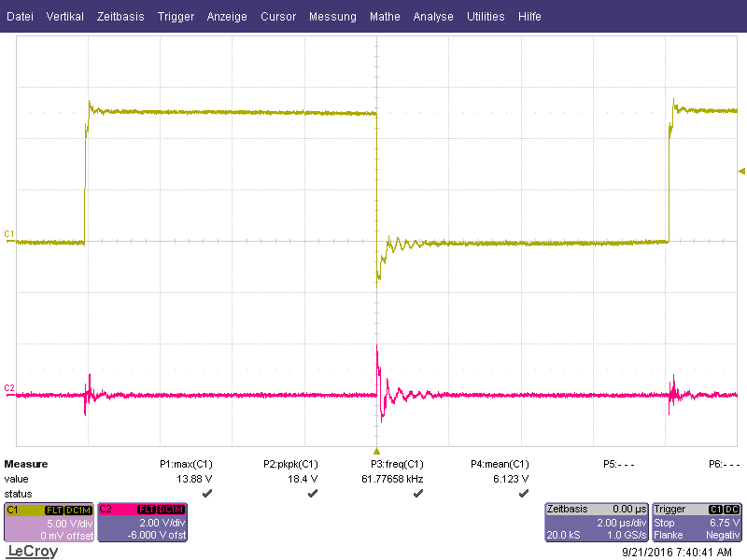Open the Trigger descriptor box
The height and width of the screenshot is (560, 747).
697,523
